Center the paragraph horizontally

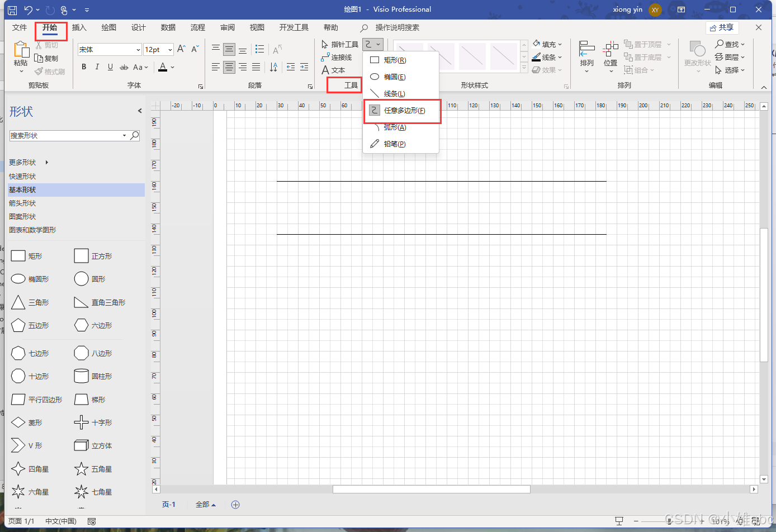229,67
